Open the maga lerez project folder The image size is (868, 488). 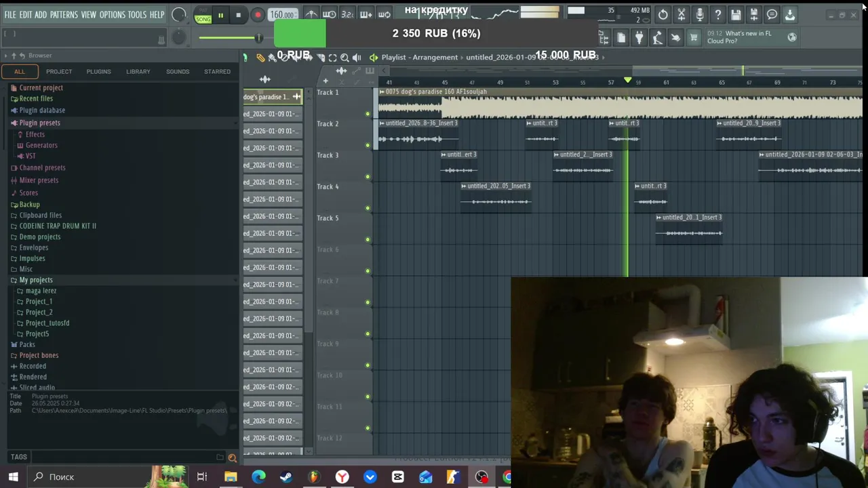point(41,291)
